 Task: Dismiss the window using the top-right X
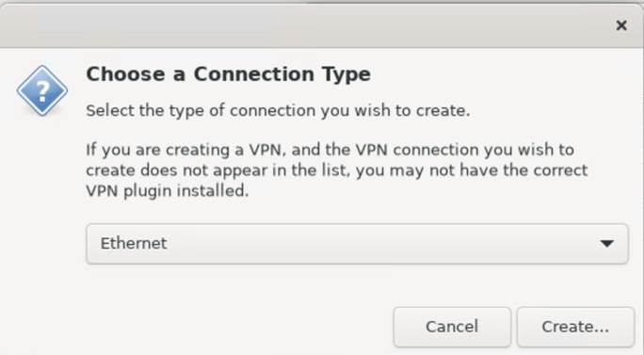[x=621, y=25]
